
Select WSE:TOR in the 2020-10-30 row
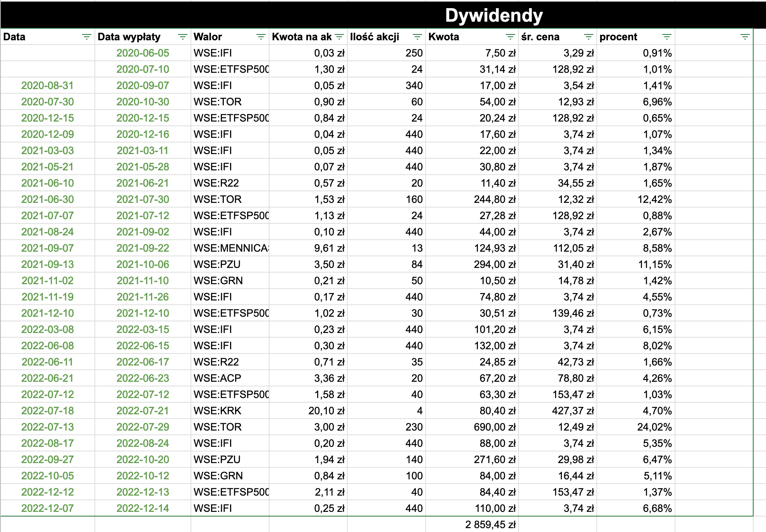(230, 102)
